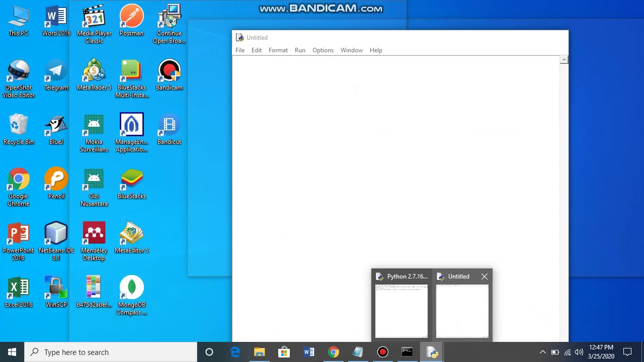The image size is (644, 362).
Task: Click into the Untitled editor text area
Action: click(x=396, y=199)
